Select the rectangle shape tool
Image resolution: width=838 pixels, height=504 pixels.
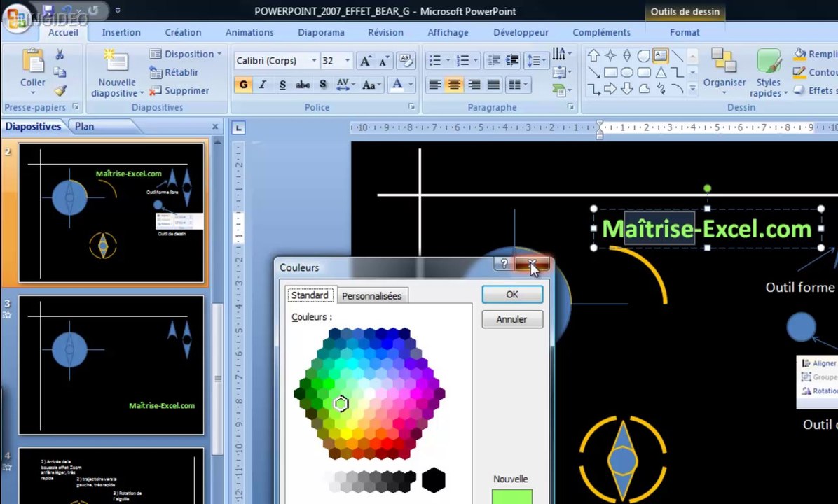610,73
